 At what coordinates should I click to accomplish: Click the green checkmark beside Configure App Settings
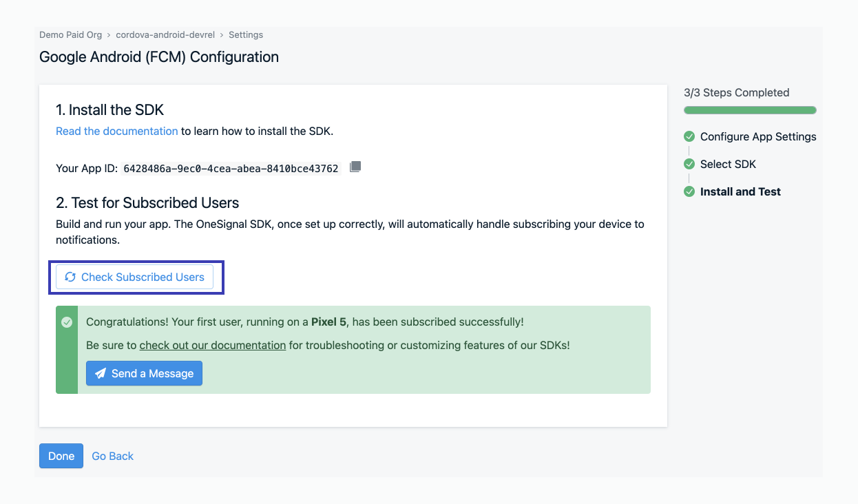tap(689, 136)
